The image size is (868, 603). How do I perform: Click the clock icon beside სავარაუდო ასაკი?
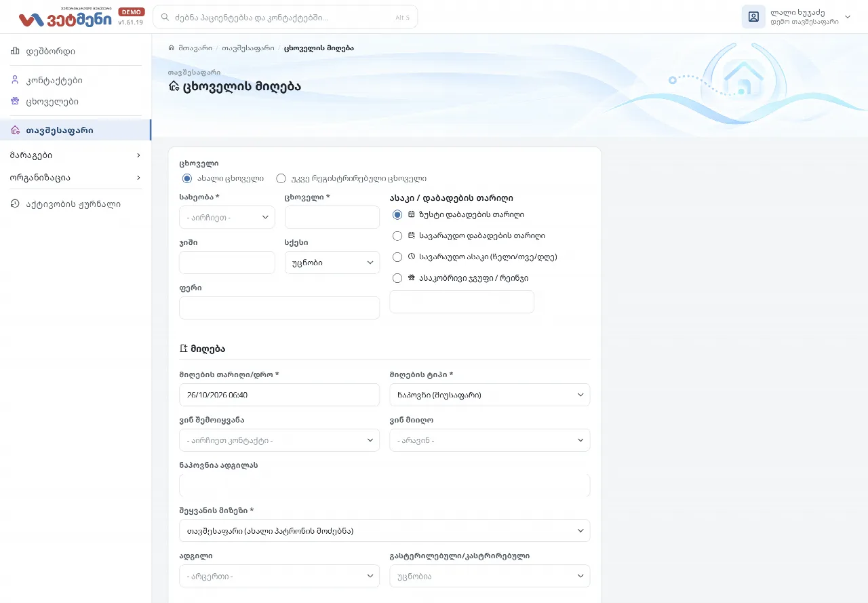(x=412, y=257)
